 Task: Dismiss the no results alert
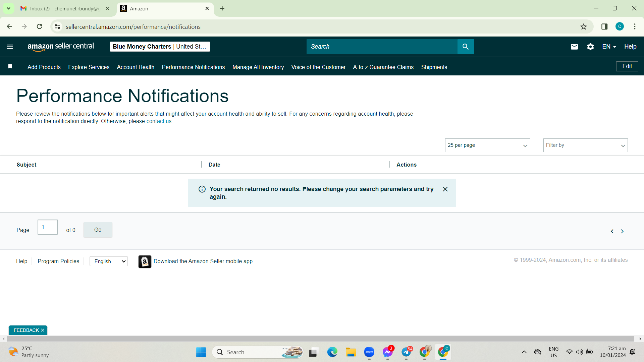pos(445,189)
